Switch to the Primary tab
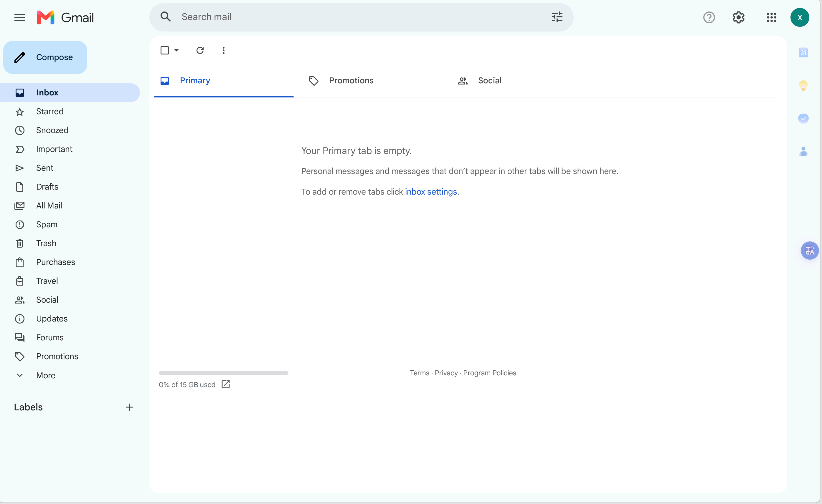The image size is (822, 504). coord(224,81)
